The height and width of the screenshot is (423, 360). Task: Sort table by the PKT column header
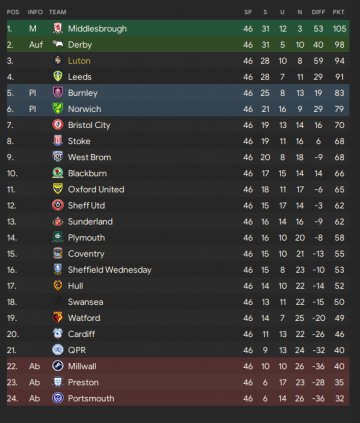338,12
